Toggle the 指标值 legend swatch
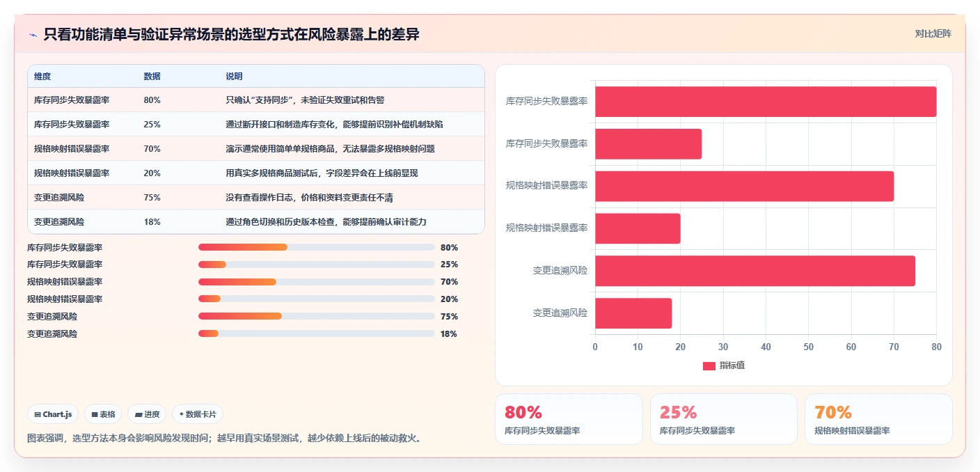The width and height of the screenshot is (980, 472). click(709, 366)
